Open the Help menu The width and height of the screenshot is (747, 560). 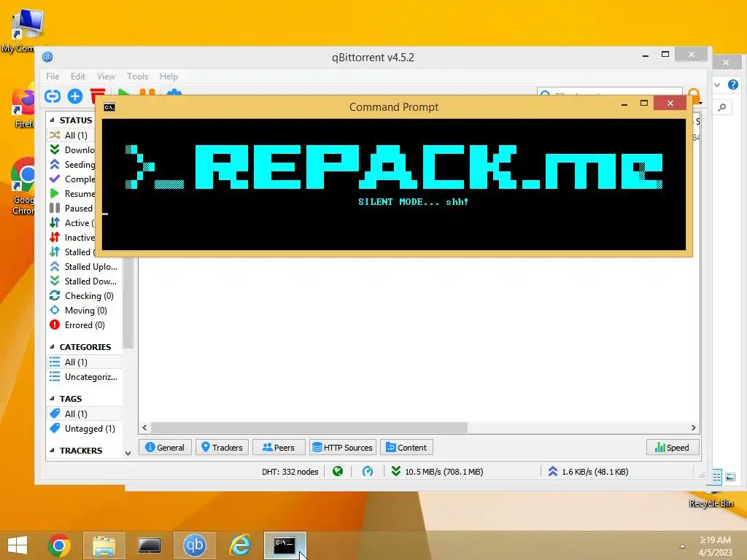tap(169, 76)
